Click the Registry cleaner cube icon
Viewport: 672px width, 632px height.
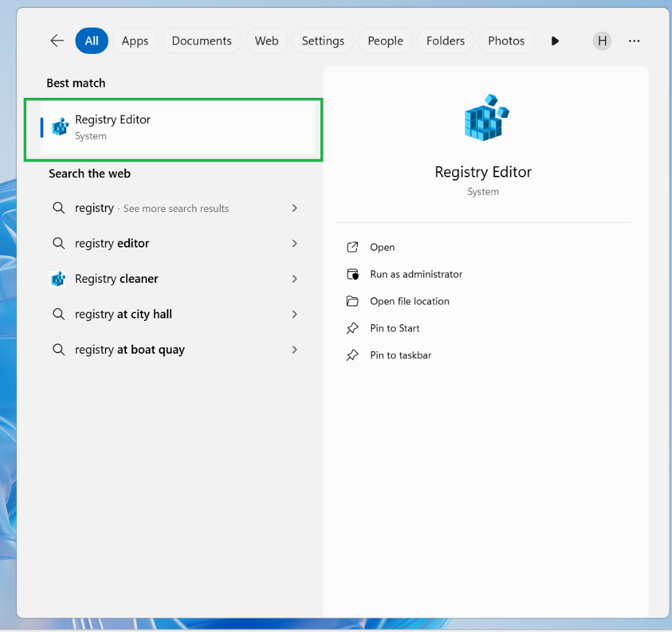click(x=58, y=278)
